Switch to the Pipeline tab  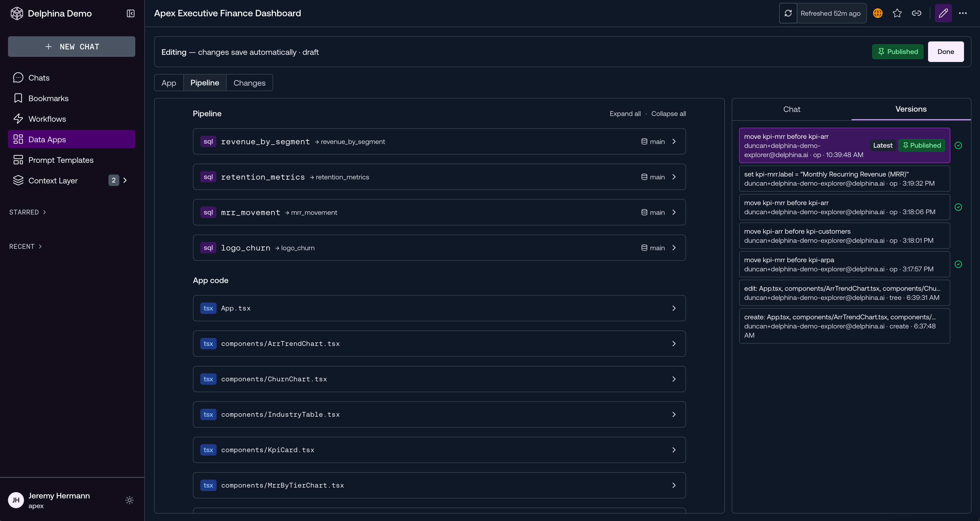click(x=205, y=83)
